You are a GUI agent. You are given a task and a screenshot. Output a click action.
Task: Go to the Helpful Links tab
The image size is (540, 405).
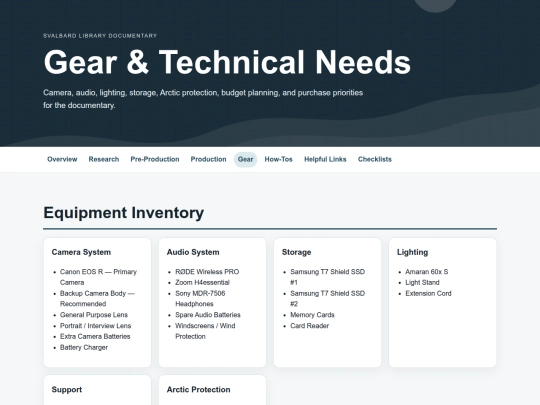click(x=325, y=159)
